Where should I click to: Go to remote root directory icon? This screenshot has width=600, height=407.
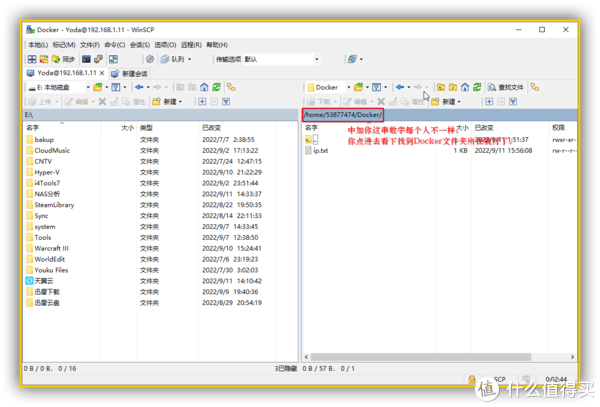point(453,87)
